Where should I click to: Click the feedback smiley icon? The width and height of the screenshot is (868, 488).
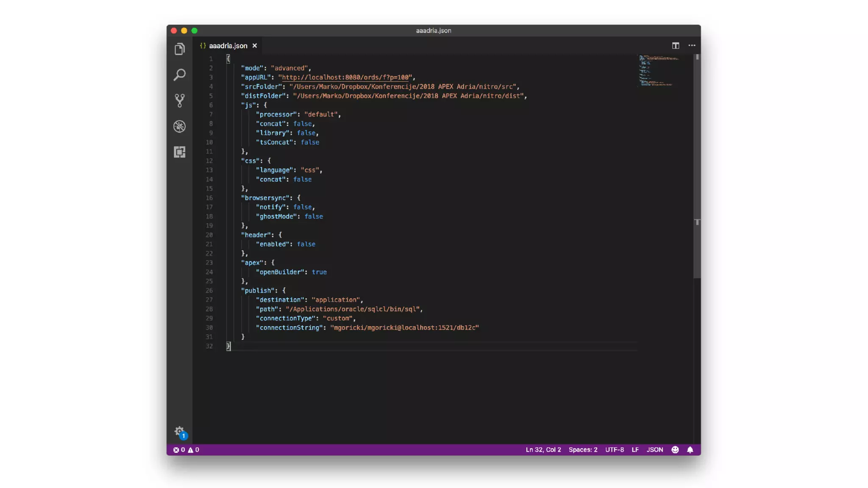pos(675,449)
